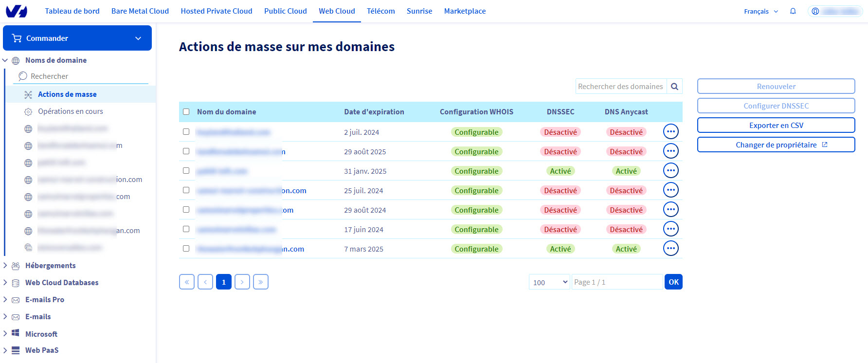Check the domain expiring 2 juil. 2024
868x363 pixels.
tap(186, 132)
